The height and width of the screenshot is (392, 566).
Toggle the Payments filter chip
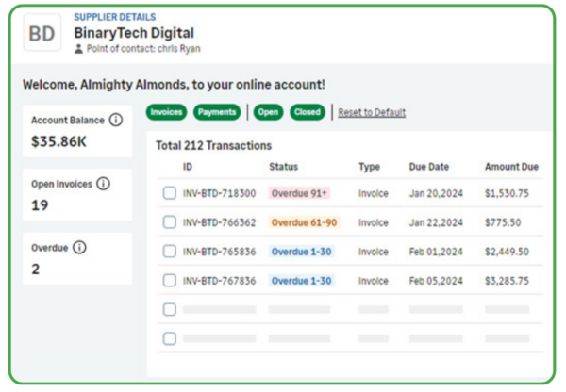coord(217,112)
